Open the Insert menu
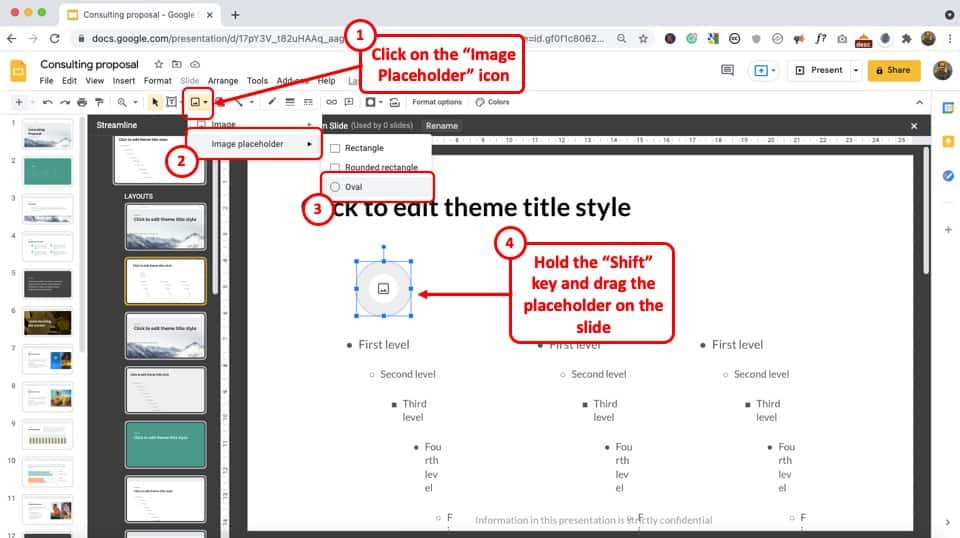This screenshot has width=960, height=538. point(124,81)
